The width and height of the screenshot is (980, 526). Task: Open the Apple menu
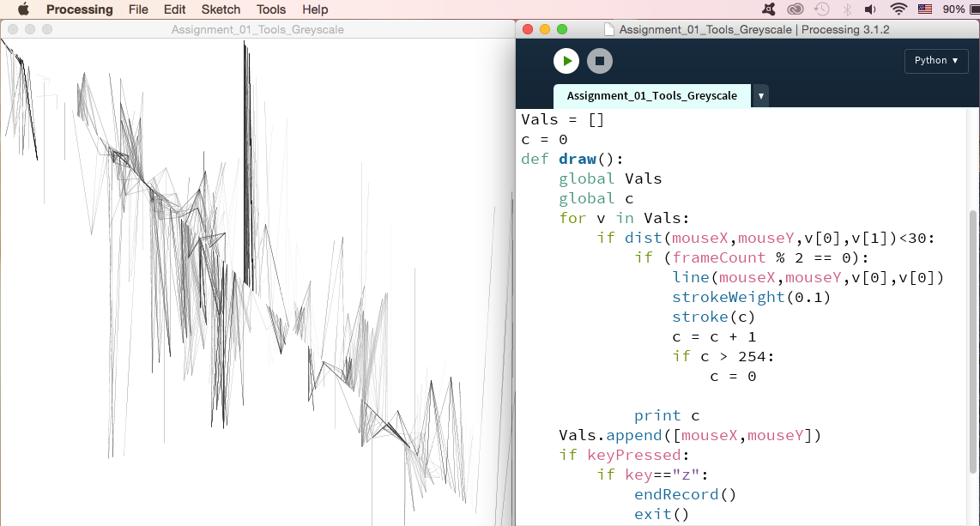click(24, 9)
